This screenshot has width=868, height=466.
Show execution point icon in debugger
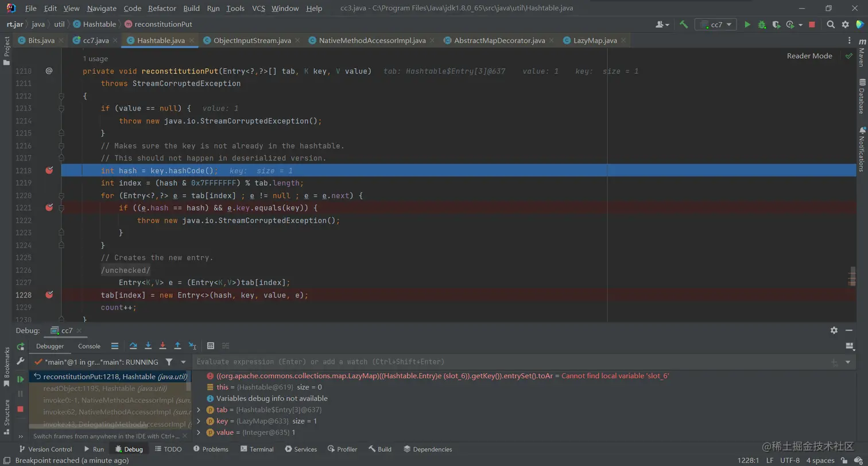(114, 346)
